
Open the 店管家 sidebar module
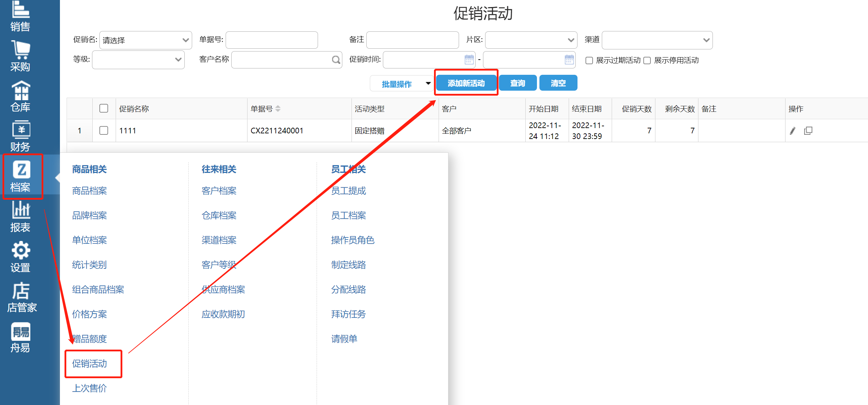click(22, 297)
